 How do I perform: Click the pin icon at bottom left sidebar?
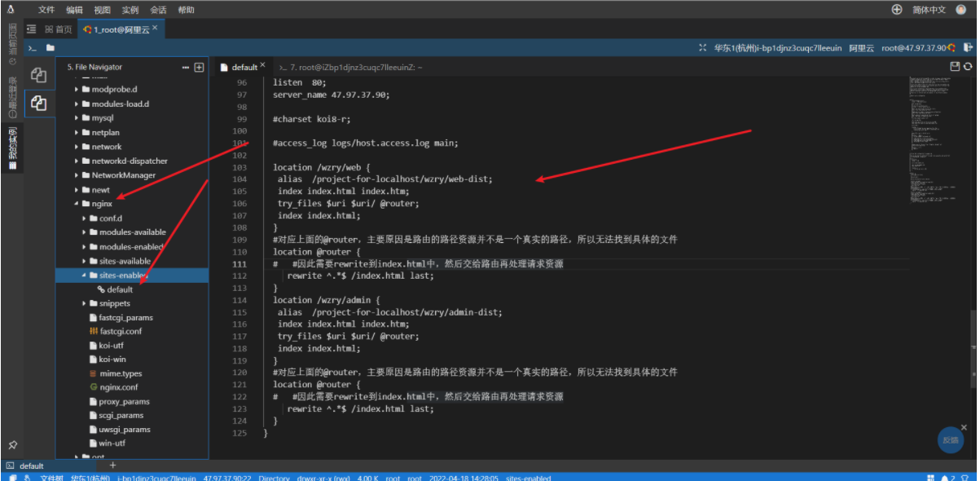(12, 445)
